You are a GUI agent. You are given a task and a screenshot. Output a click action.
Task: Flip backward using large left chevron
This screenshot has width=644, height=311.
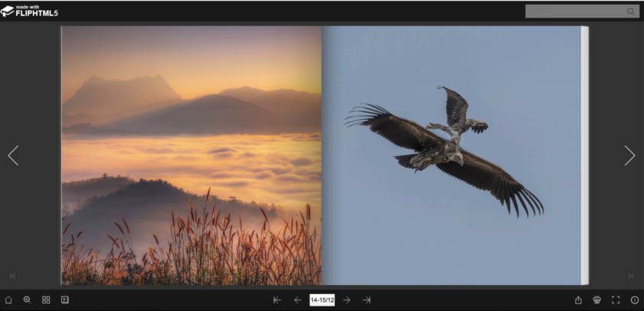13,155
